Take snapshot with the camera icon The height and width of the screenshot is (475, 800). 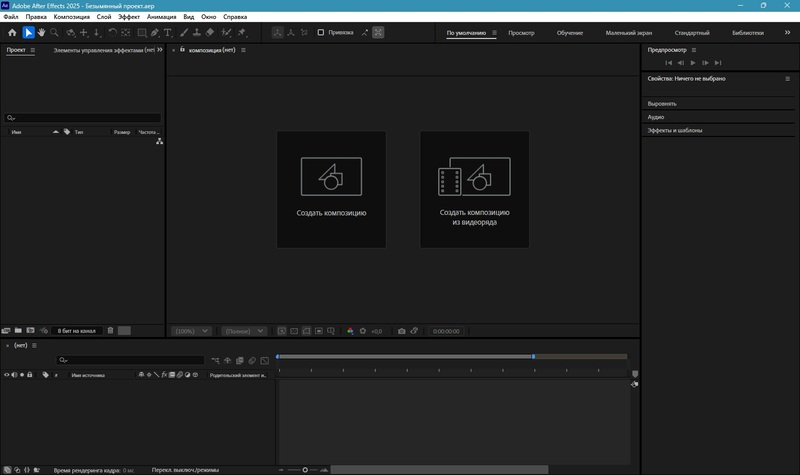coord(401,331)
